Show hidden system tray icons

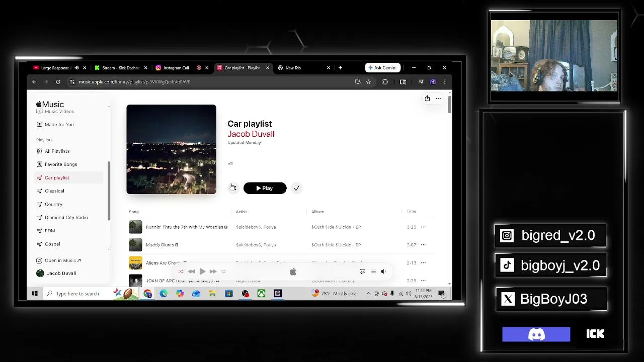click(368, 294)
